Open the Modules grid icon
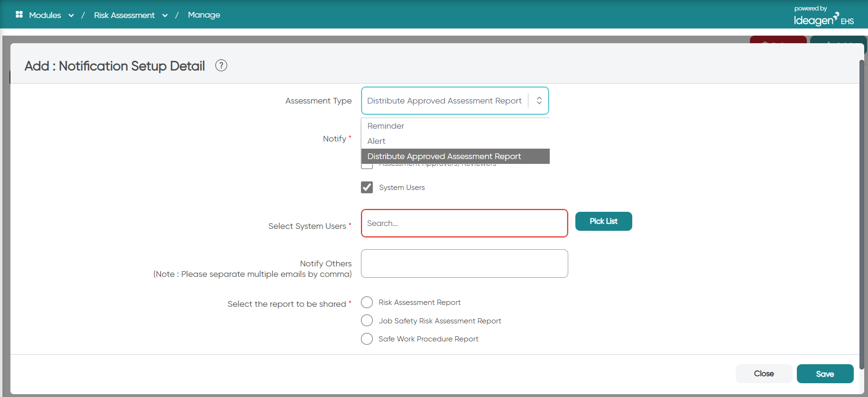Viewport: 868px width, 397px height. tap(19, 15)
